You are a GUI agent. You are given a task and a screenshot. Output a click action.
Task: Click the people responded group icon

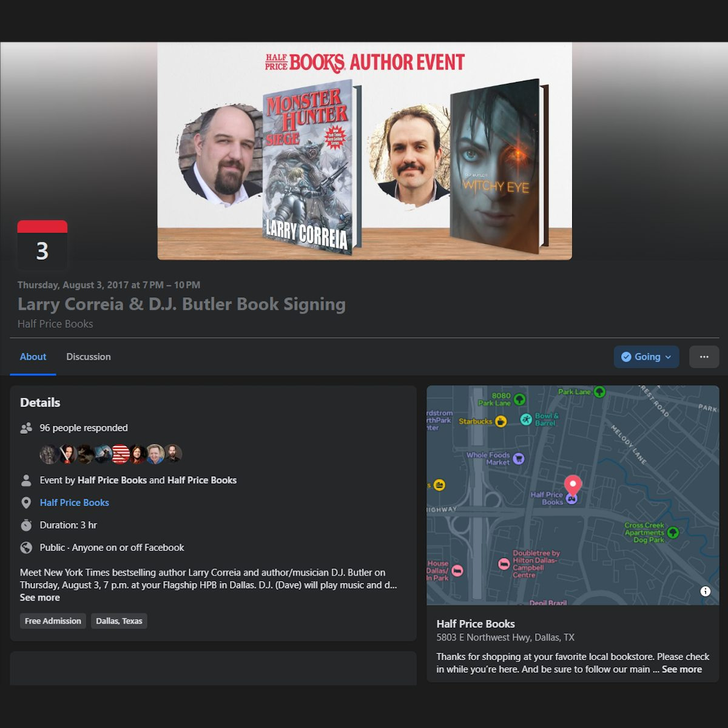coord(26,428)
